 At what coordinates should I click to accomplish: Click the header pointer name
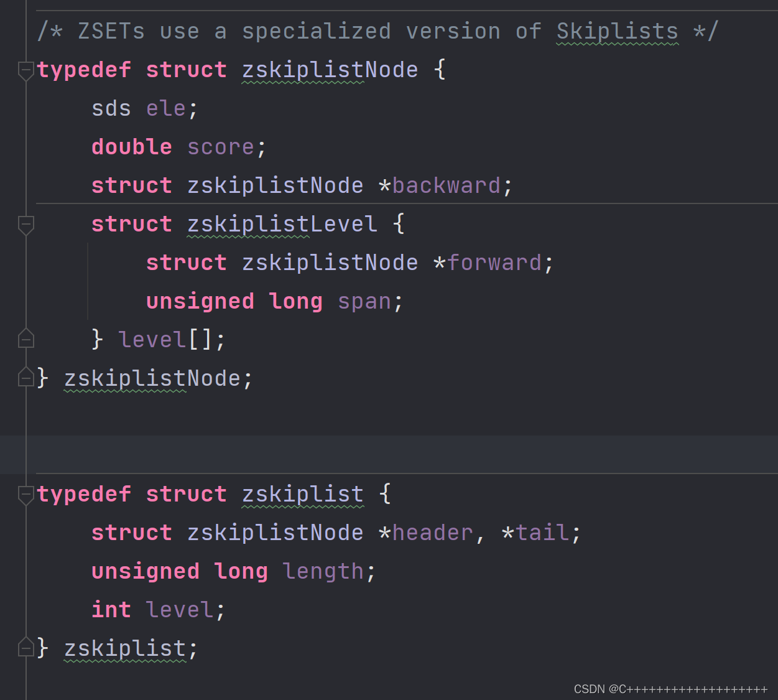tap(433, 533)
